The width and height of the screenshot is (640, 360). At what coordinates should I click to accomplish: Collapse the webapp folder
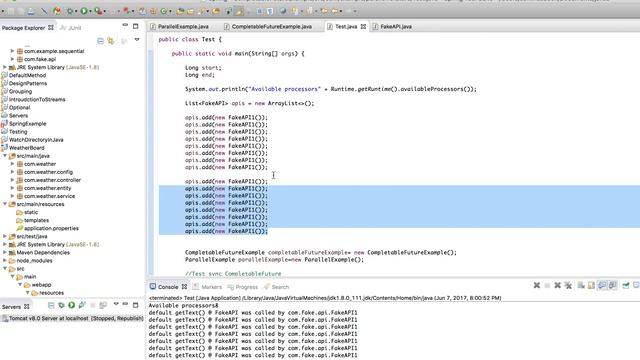pos(20,284)
